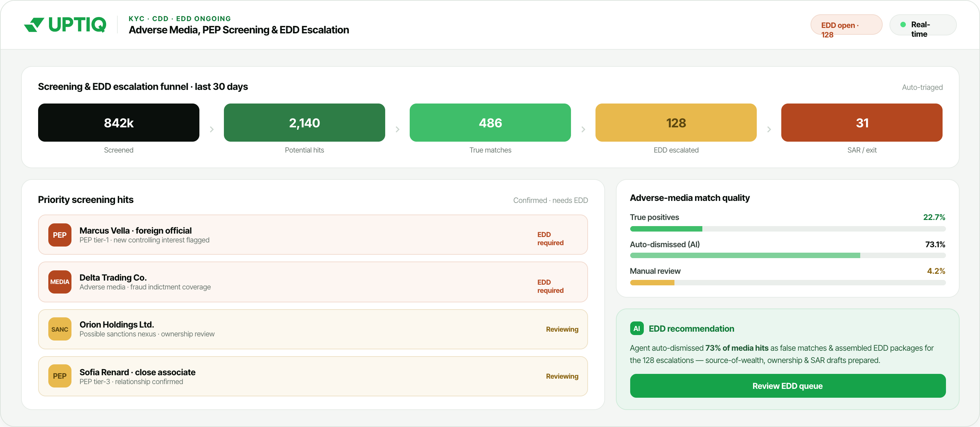Click the Adverse Media, PEP Screening page title
Image resolution: width=980 pixels, height=427 pixels.
click(239, 30)
